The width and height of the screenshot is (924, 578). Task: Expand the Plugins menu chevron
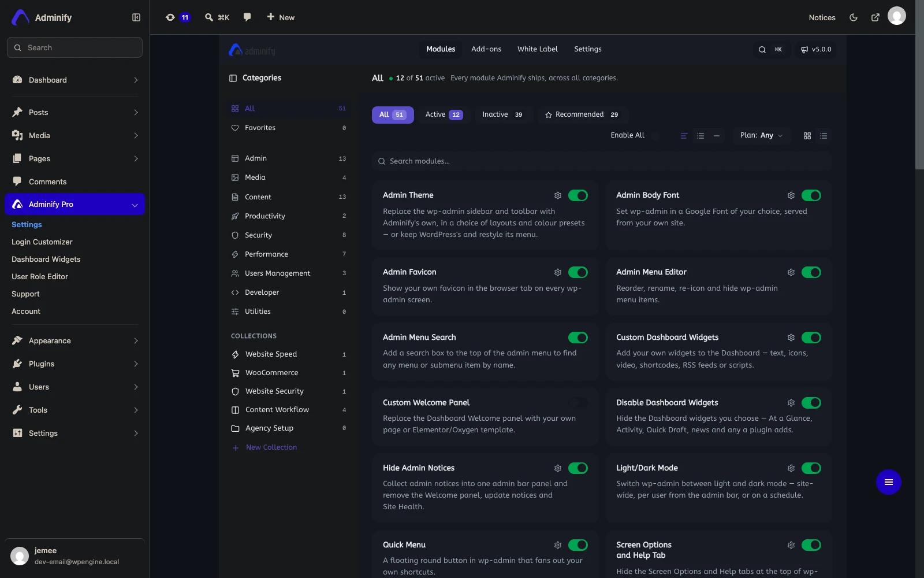pyautogui.click(x=136, y=364)
